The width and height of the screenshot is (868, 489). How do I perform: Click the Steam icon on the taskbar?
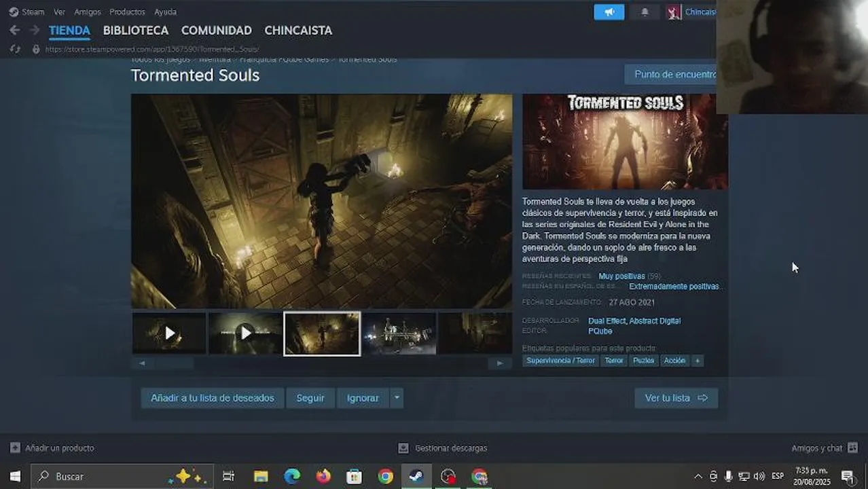pos(416,476)
